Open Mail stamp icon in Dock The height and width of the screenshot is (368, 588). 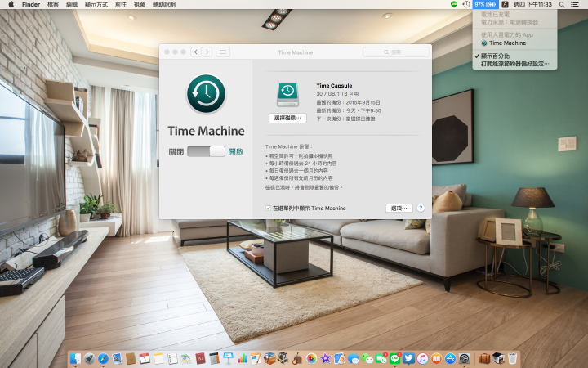[x=118, y=359]
